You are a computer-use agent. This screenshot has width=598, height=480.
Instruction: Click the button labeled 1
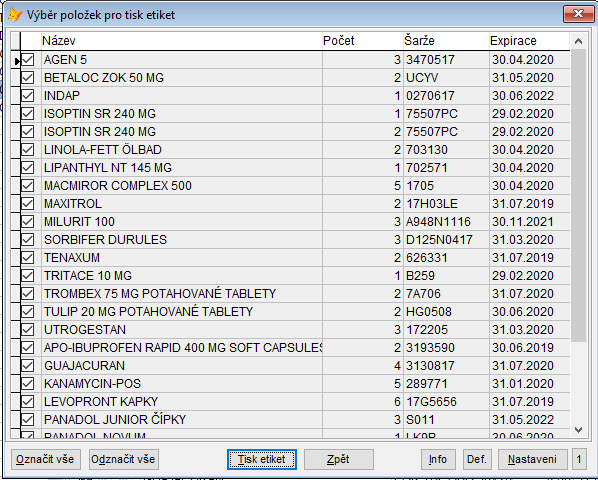pos(579,459)
